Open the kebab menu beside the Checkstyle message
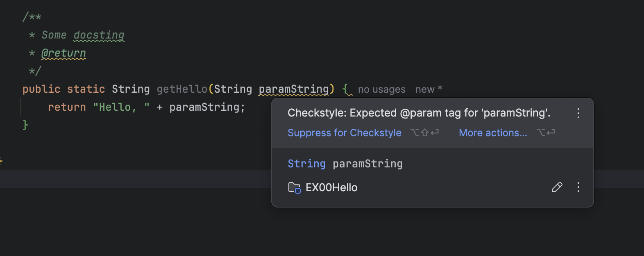 coord(578,113)
